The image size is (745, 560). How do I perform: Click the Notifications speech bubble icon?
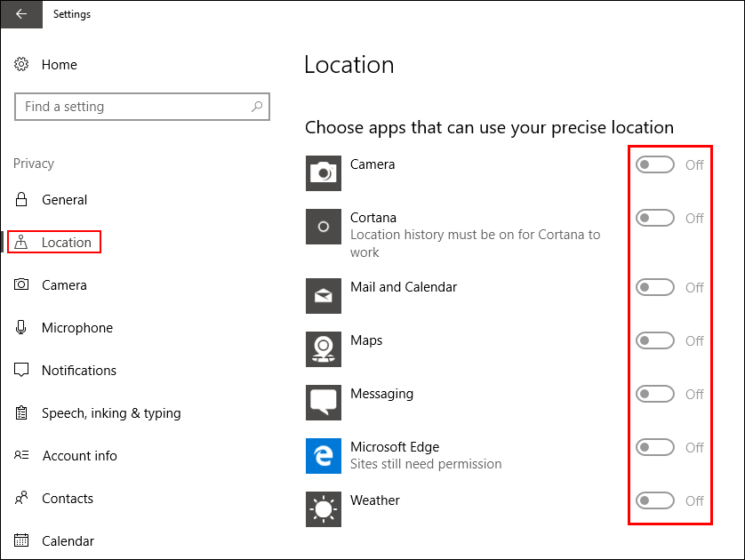click(21, 370)
